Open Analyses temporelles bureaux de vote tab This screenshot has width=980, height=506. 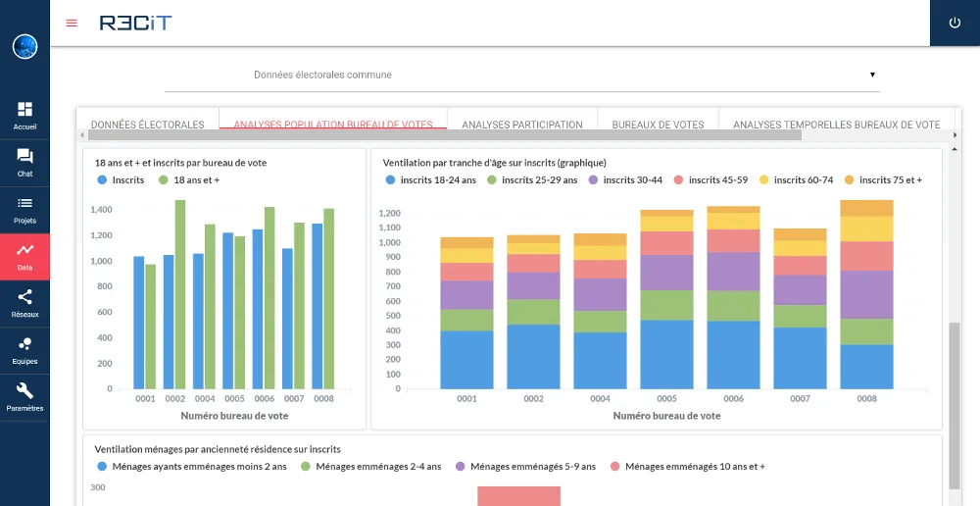836,125
